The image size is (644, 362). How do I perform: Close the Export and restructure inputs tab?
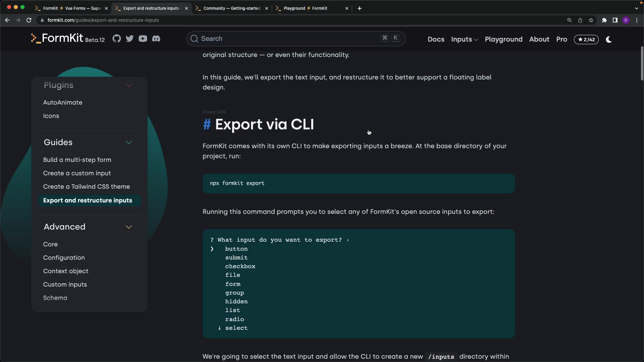[186, 8]
